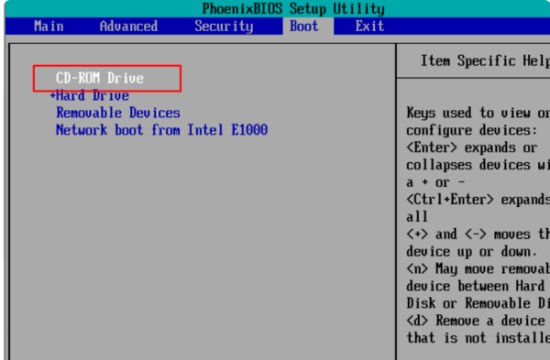Choose Removable Devices boot entry
This screenshot has width=550, height=360.
pos(118,113)
